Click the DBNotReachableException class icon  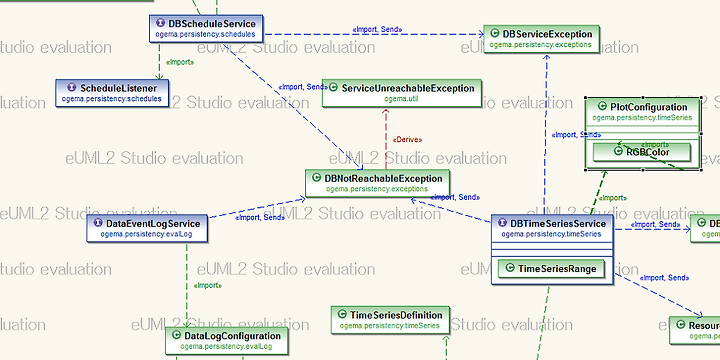(x=316, y=178)
